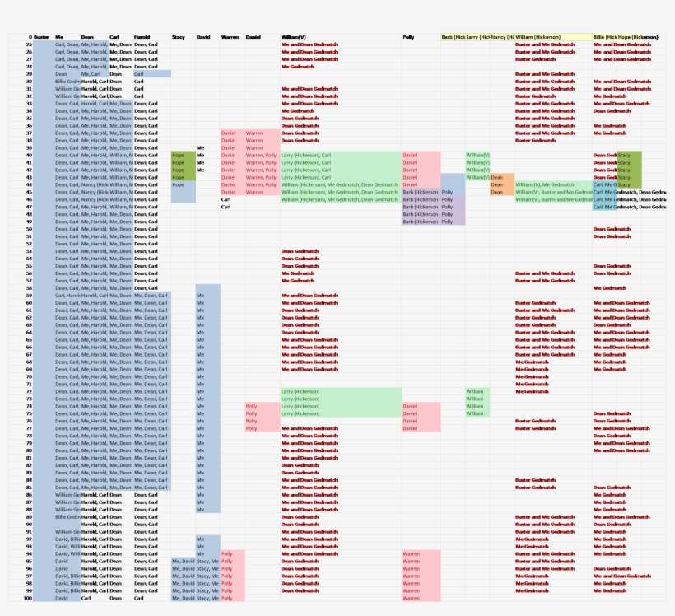Select the green Hope cell in row 40

tap(179, 155)
